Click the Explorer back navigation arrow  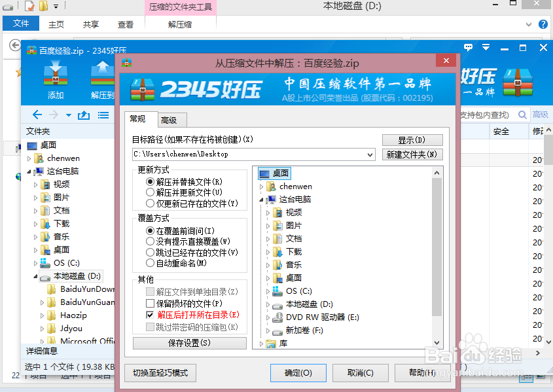[15, 45]
